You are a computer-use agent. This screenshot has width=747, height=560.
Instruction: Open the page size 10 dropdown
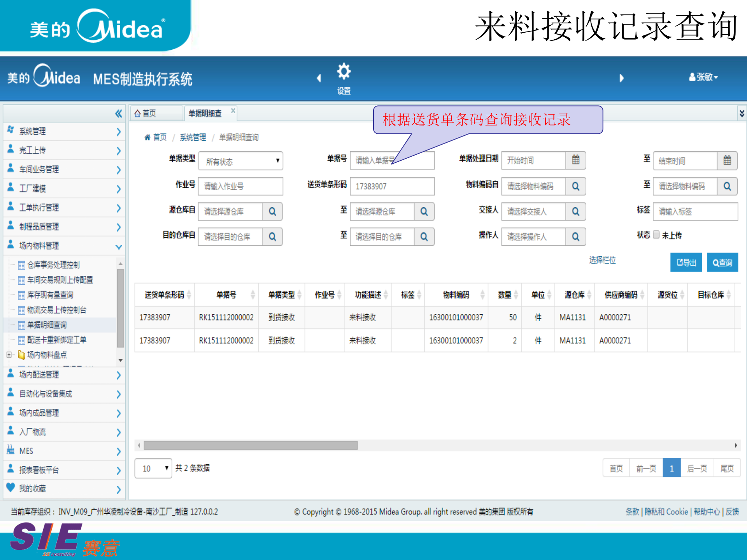(x=153, y=468)
